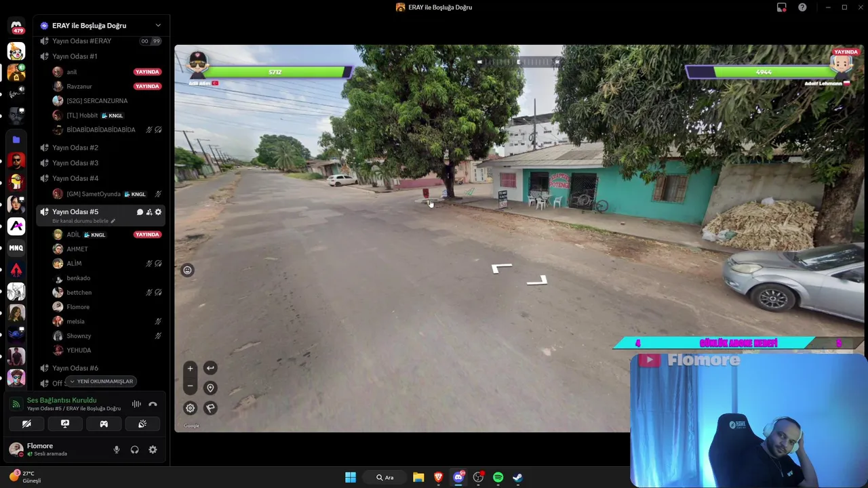The image size is (868, 488).
Task: Open the white A-logo server icon
Action: (16, 226)
